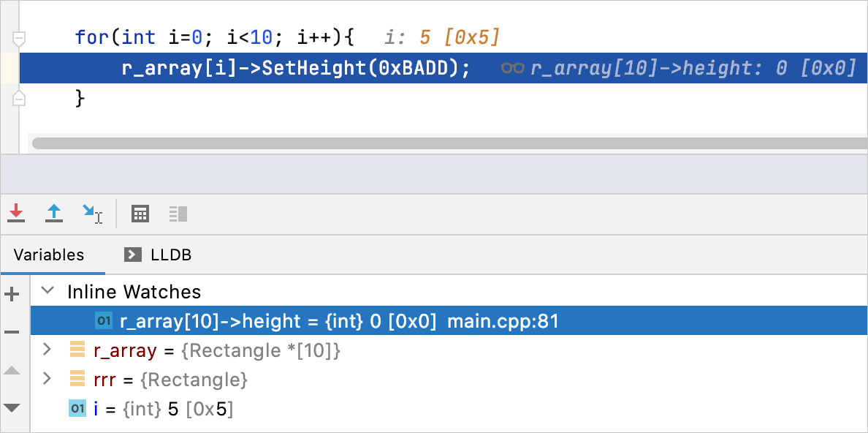This screenshot has width=868, height=433.
Task: Click the 01 icon beside variable i
Action: click(78, 409)
